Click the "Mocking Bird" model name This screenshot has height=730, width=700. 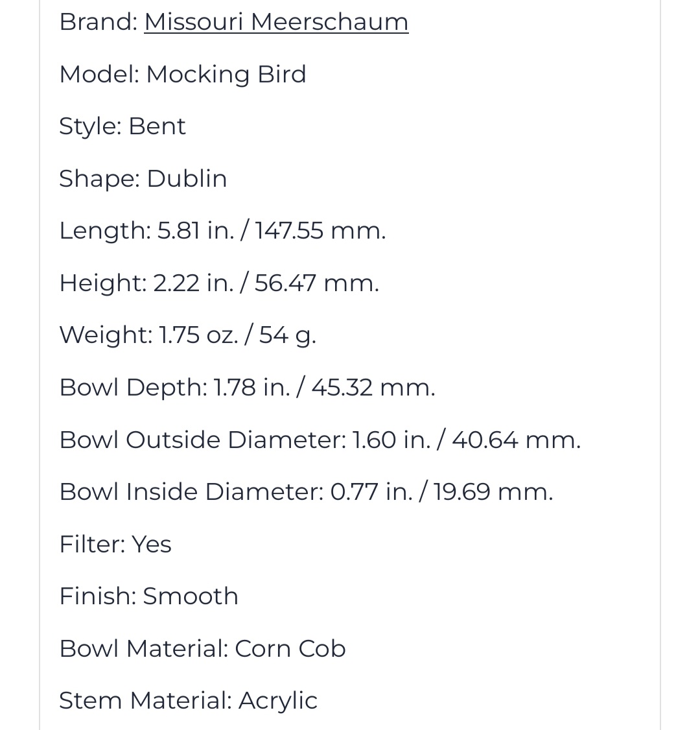pos(226,75)
